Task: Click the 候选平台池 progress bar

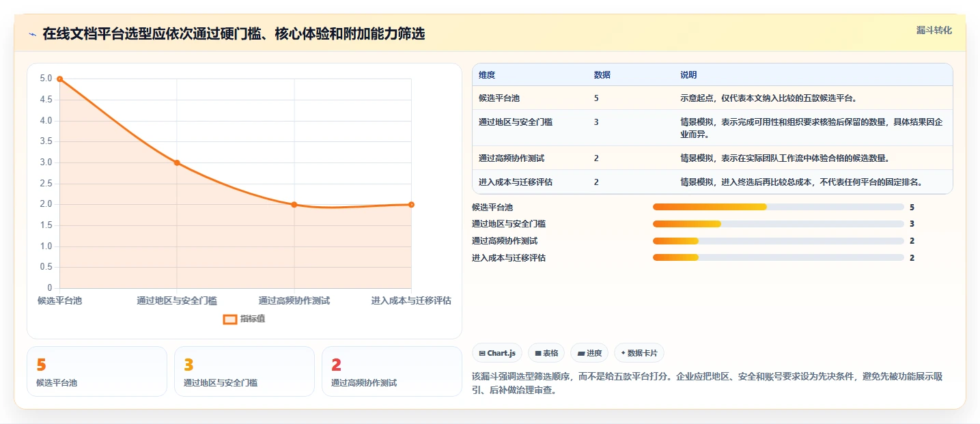Action: click(779, 207)
